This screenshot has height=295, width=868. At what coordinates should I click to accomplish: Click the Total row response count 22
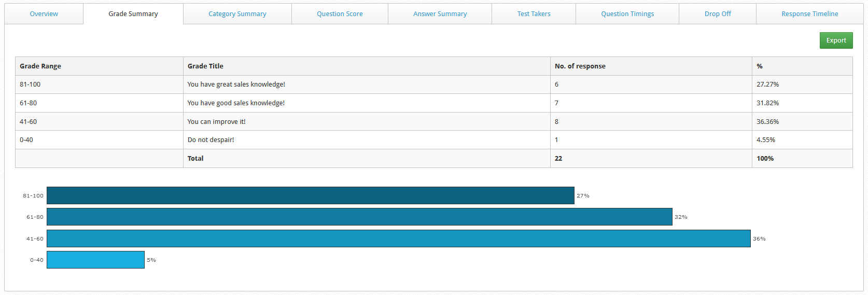pyautogui.click(x=558, y=159)
